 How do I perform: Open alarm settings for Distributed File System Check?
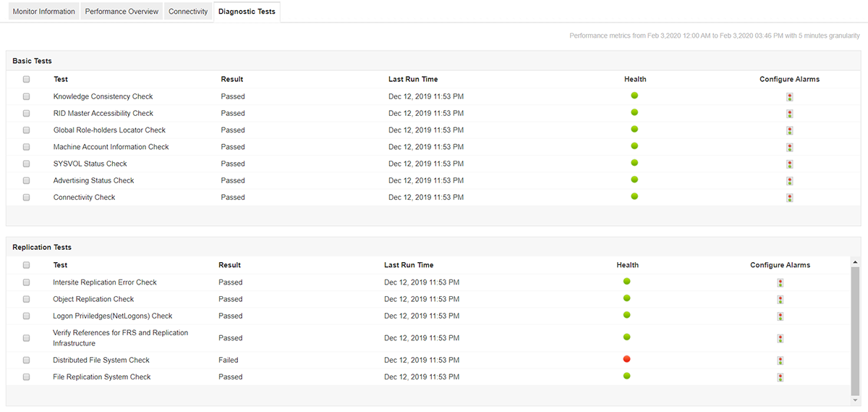(780, 361)
